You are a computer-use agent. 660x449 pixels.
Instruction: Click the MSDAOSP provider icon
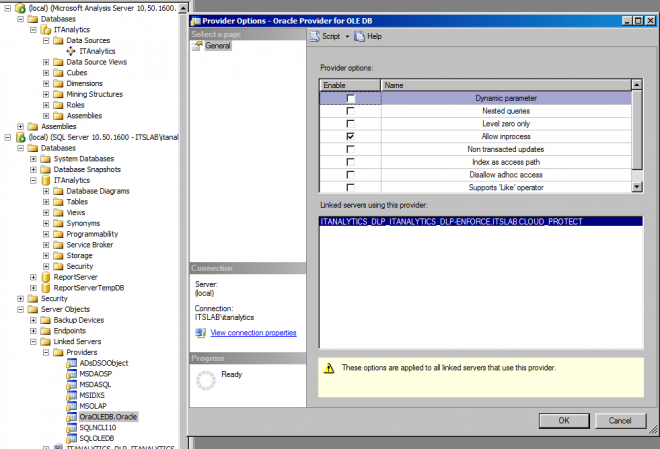click(x=72, y=374)
